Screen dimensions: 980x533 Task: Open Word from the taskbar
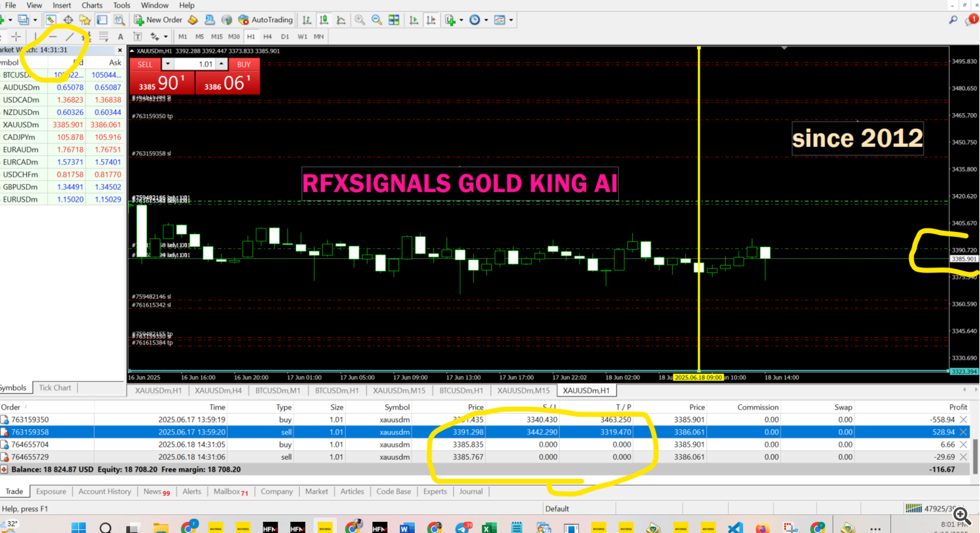tap(406, 527)
